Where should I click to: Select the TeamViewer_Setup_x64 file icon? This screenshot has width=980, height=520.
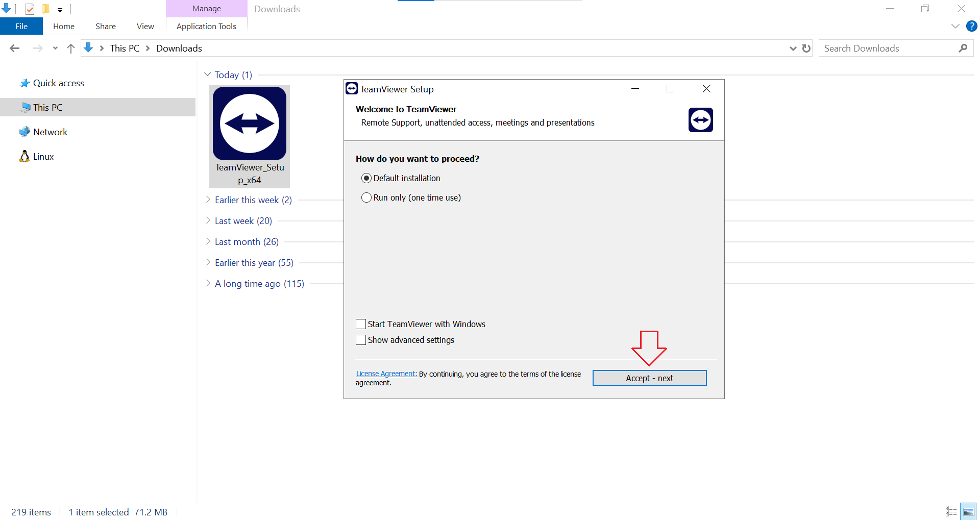click(x=250, y=124)
